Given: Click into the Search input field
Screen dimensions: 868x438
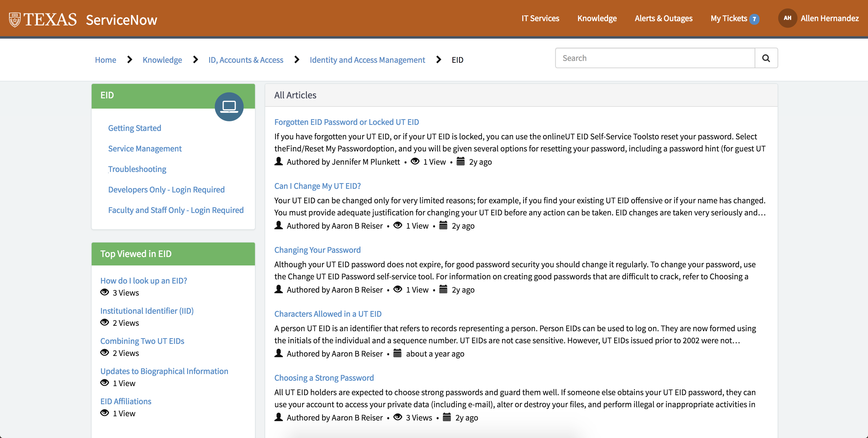Looking at the screenshot, I should 654,58.
